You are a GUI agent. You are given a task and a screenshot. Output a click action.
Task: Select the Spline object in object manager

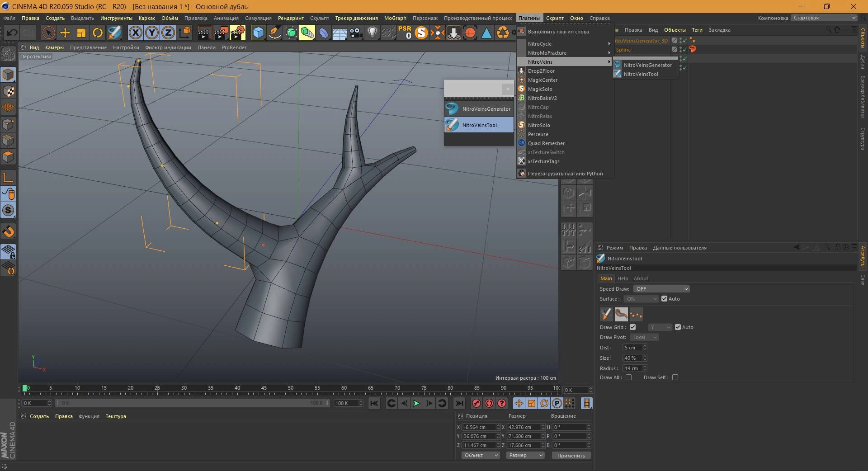click(623, 50)
